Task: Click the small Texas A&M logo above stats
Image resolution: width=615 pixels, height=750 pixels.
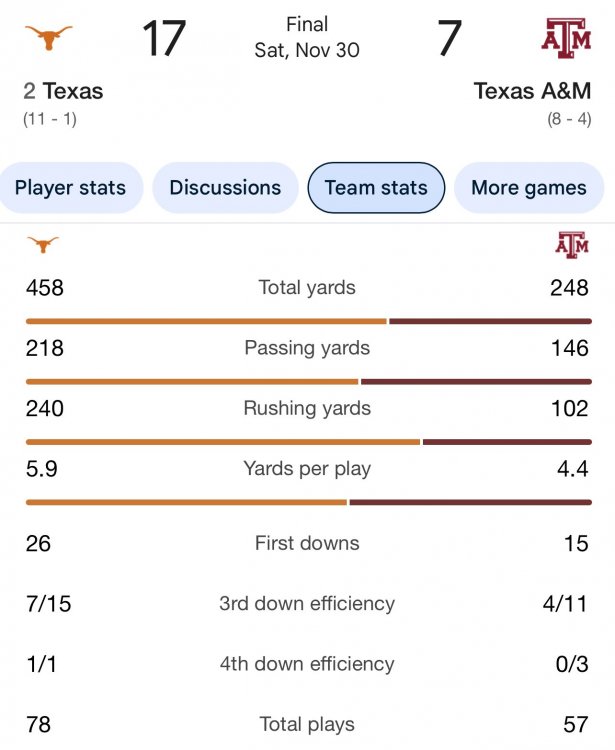Action: [x=572, y=244]
